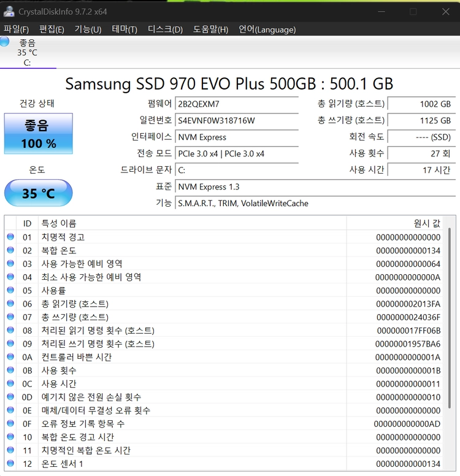This screenshot has width=460, height=476.
Task: Select the 복합 온도 attribute name in row 02
Action: coord(59,250)
